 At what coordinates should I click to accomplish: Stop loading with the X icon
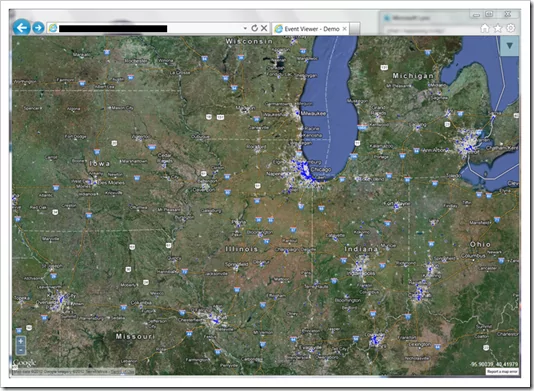tap(264, 28)
